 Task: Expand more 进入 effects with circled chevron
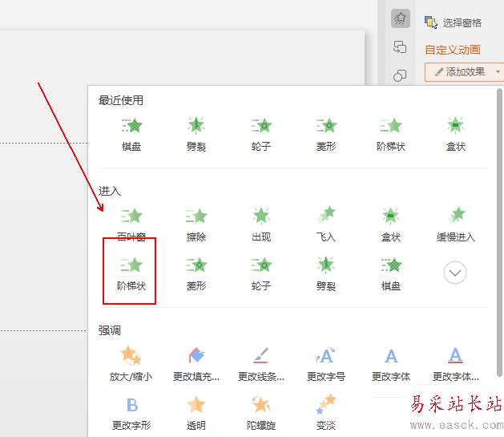[455, 273]
